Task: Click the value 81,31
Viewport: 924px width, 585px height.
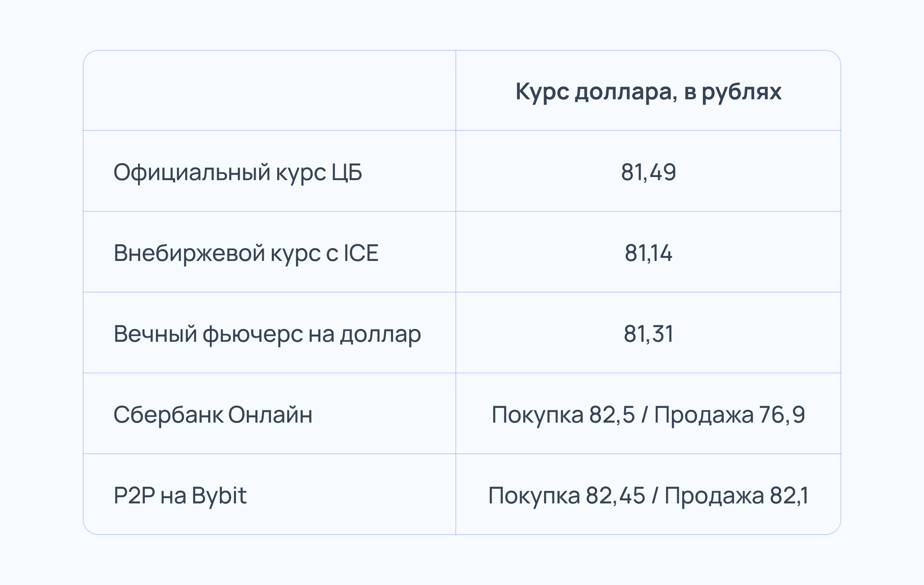Action: click(648, 334)
